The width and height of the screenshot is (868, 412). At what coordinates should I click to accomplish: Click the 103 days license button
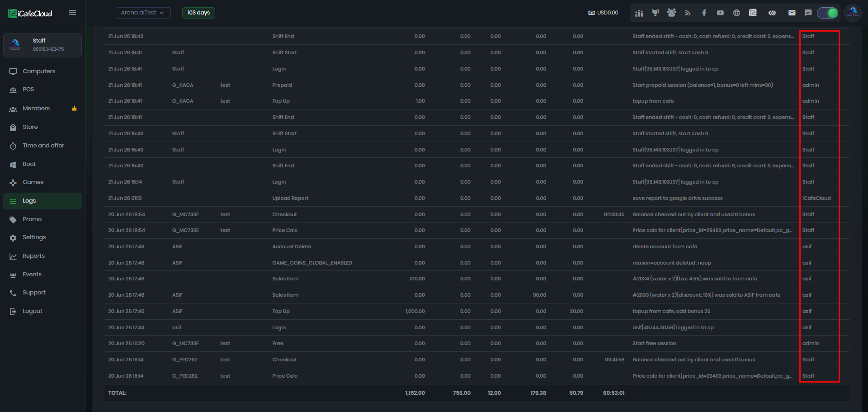tap(198, 13)
